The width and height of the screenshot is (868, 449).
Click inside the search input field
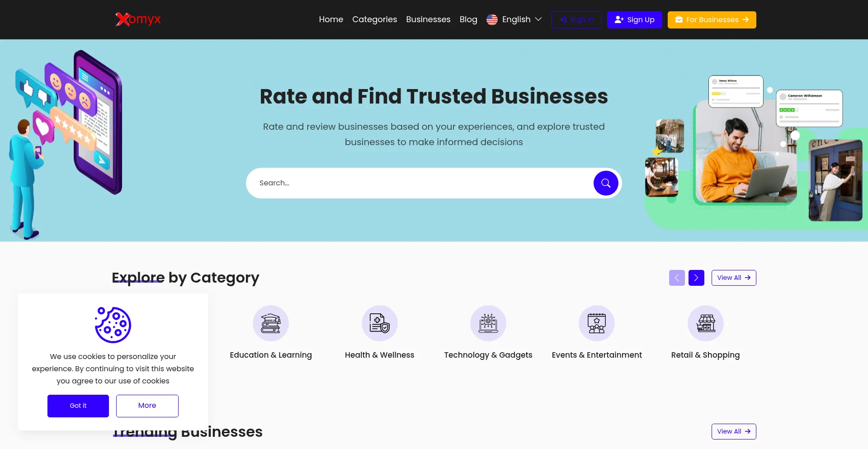[407, 183]
